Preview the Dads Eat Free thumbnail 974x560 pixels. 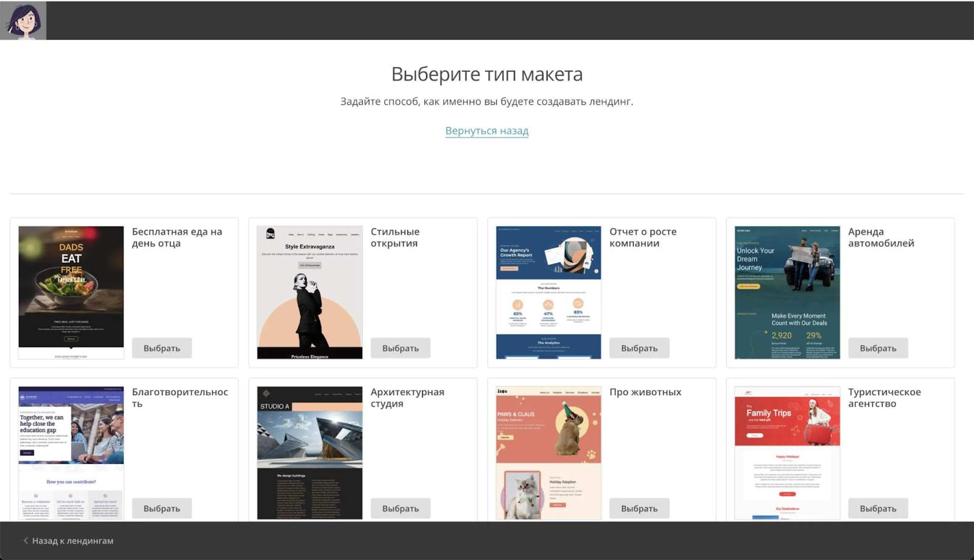coord(71,293)
